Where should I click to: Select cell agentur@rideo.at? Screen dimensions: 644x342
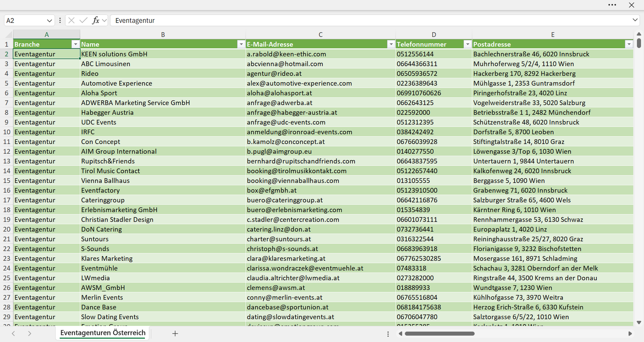click(321, 73)
